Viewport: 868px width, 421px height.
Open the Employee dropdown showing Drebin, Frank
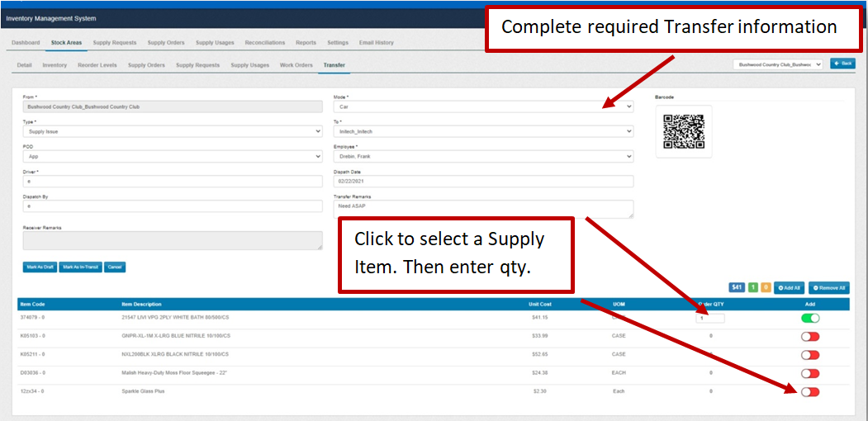click(482, 156)
